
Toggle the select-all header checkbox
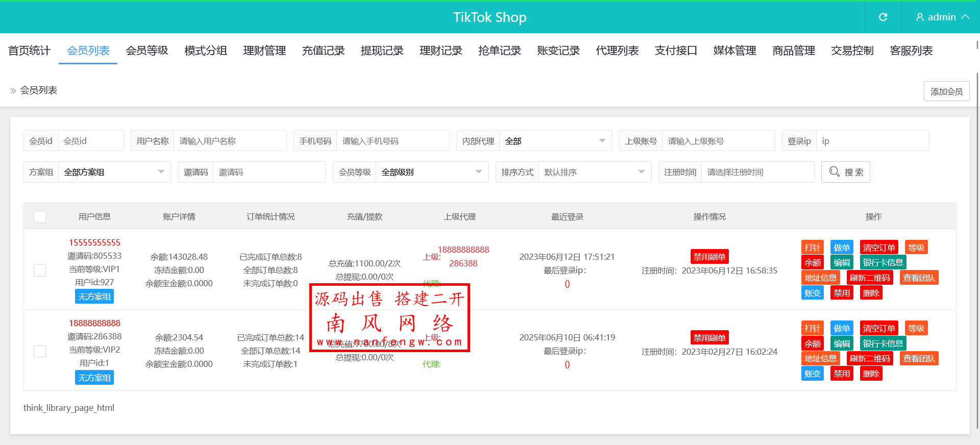[40, 217]
